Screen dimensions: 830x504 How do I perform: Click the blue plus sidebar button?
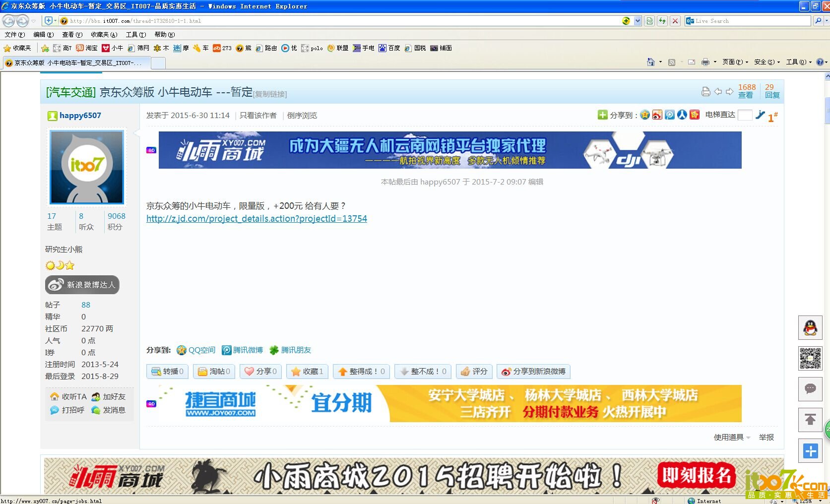click(810, 451)
